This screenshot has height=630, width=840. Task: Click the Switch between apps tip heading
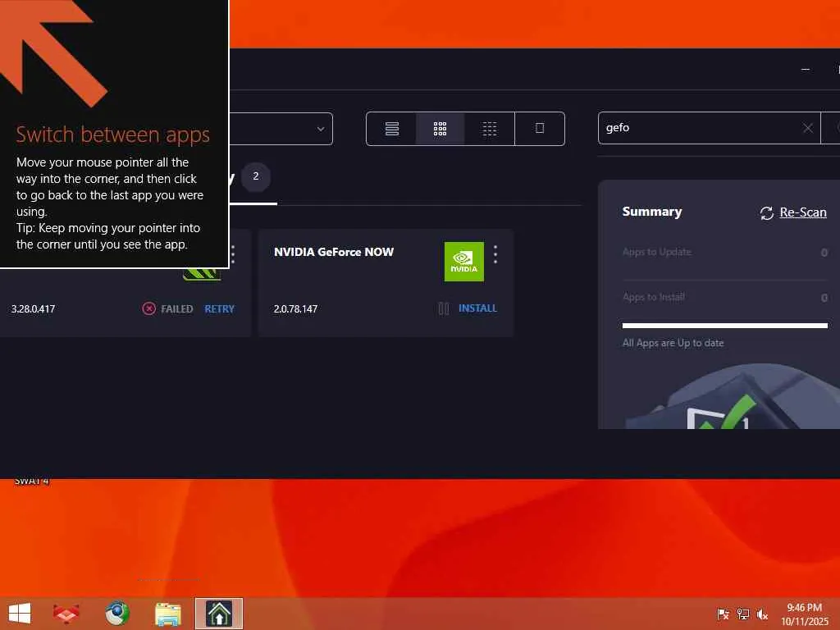112,135
